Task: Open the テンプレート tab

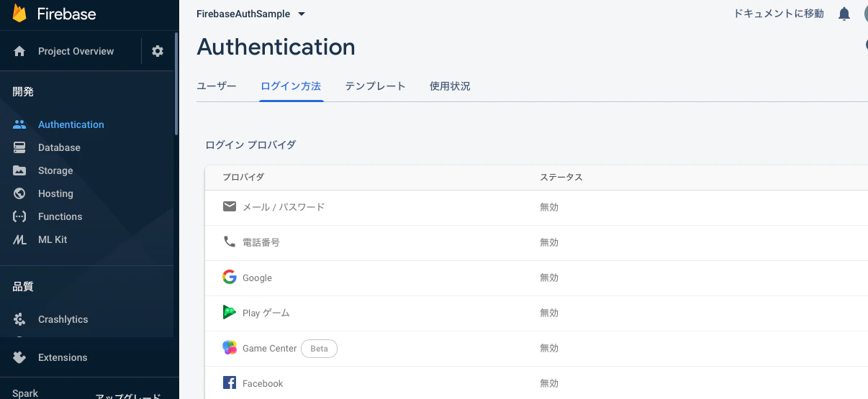Action: point(375,86)
